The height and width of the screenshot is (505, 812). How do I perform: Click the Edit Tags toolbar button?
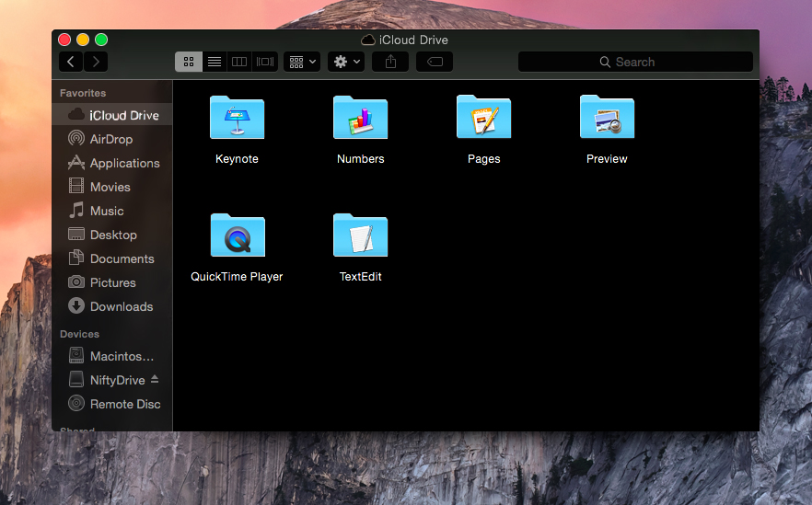(x=435, y=62)
